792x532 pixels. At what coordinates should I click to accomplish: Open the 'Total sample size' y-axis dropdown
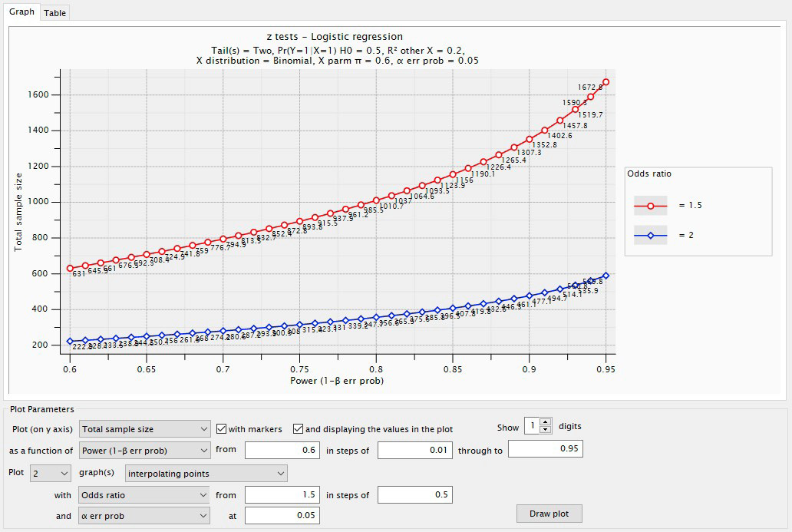[x=144, y=429]
